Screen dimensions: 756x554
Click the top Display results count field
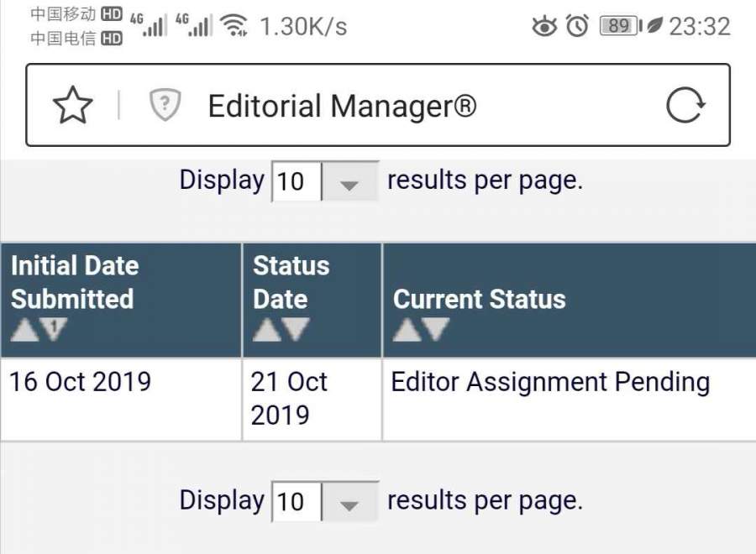click(296, 181)
